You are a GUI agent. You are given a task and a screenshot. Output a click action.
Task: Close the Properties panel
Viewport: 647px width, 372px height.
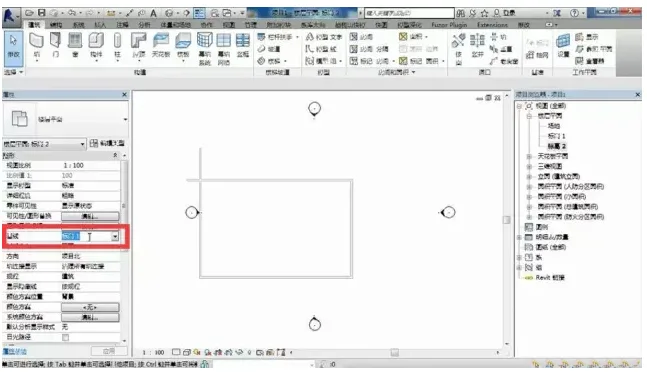(125, 95)
